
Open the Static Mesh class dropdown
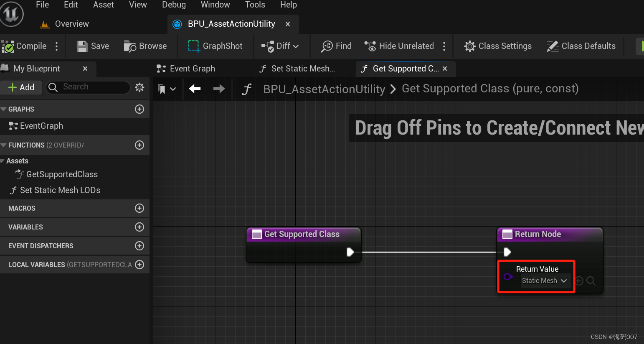point(545,281)
